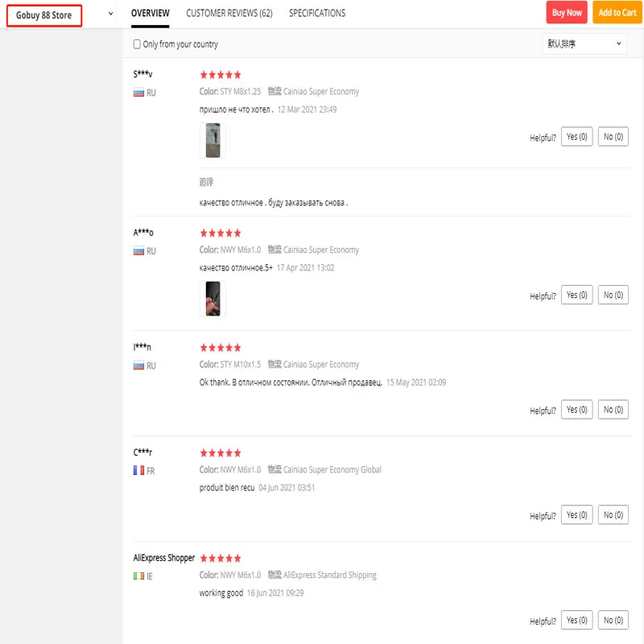Open the photo thumbnail in S***v's review
This screenshot has width=644, height=644.
pyautogui.click(x=213, y=141)
